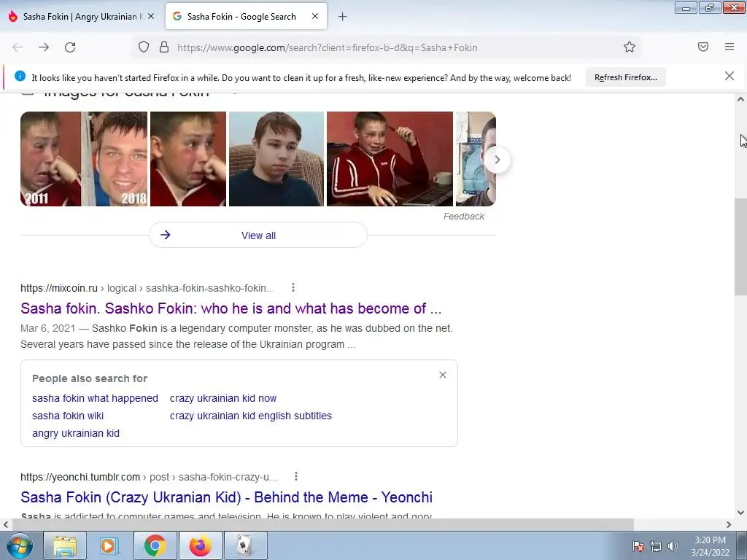Open the Firefox hamburger application menu
The image size is (747, 560).
click(729, 47)
